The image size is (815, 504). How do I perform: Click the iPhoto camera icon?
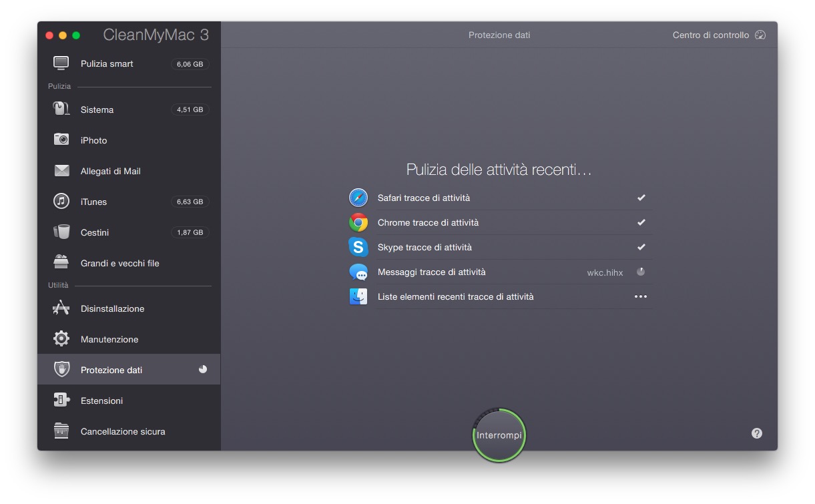point(61,140)
